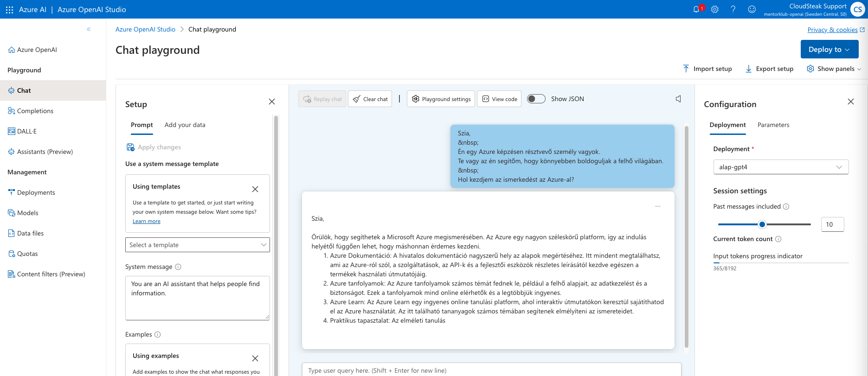
Task: Open Playground settings
Action: pos(441,99)
